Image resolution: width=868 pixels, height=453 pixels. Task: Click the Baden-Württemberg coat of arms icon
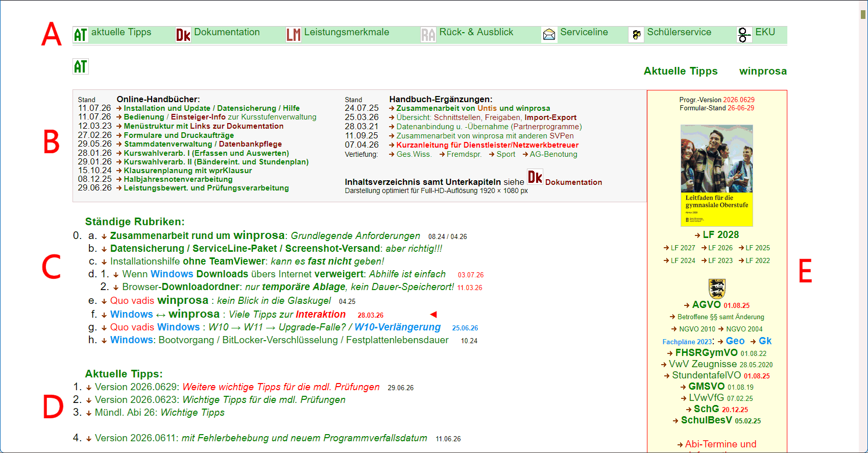click(717, 289)
